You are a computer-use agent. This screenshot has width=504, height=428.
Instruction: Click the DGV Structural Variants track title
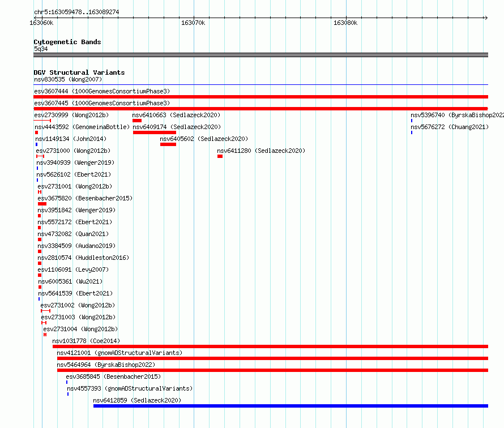point(79,72)
